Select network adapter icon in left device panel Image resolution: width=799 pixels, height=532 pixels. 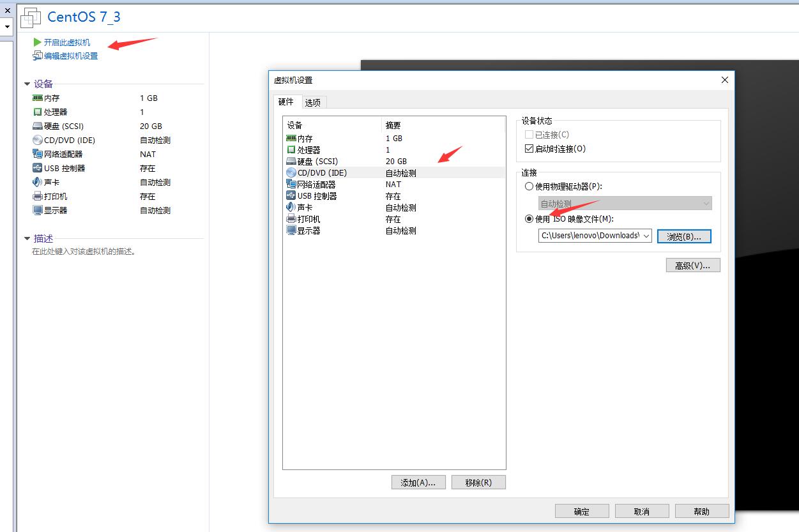tap(38, 154)
